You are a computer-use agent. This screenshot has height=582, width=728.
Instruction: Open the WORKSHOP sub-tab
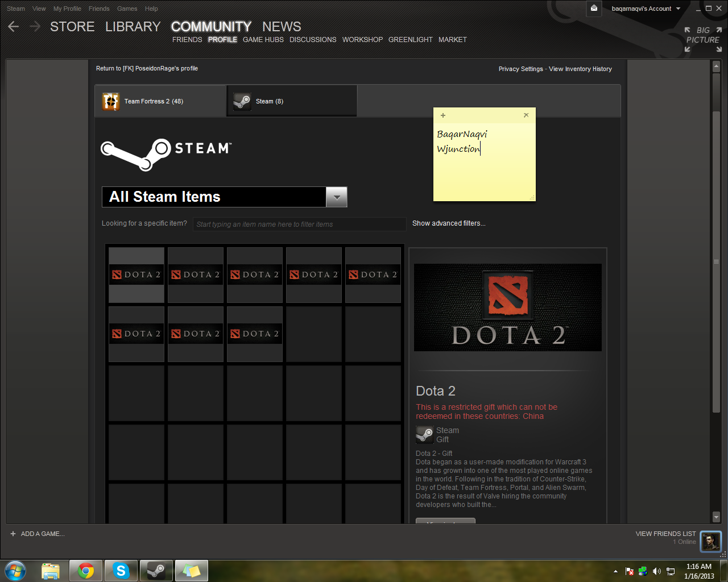362,40
